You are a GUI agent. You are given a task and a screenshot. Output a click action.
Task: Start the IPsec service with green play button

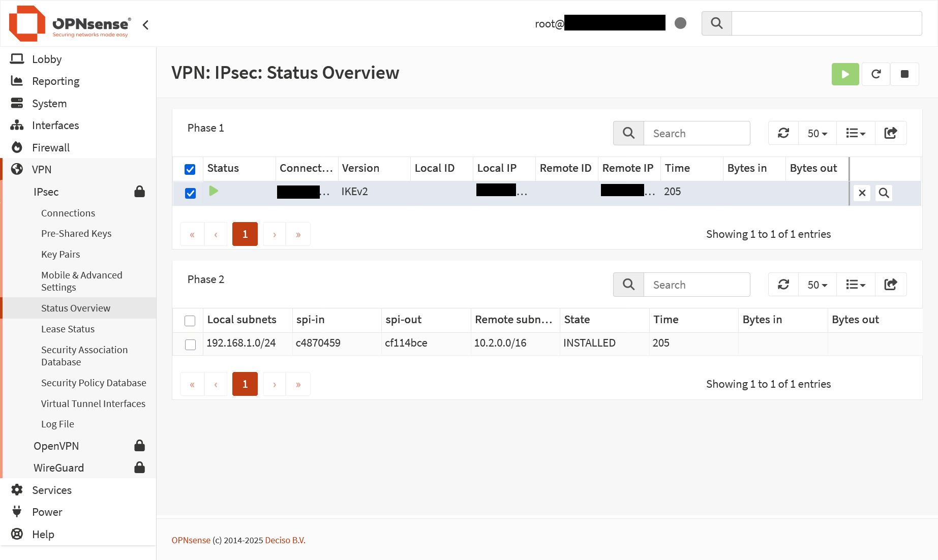pyautogui.click(x=845, y=74)
